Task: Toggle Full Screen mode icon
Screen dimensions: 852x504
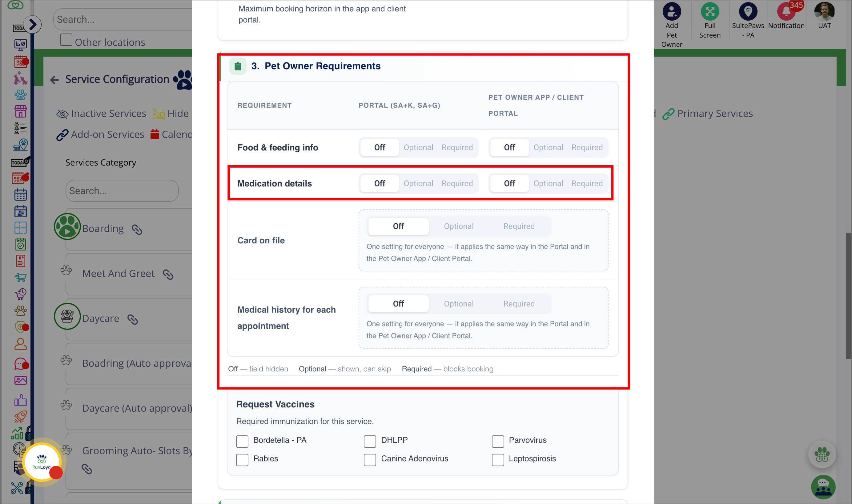Action: [710, 12]
